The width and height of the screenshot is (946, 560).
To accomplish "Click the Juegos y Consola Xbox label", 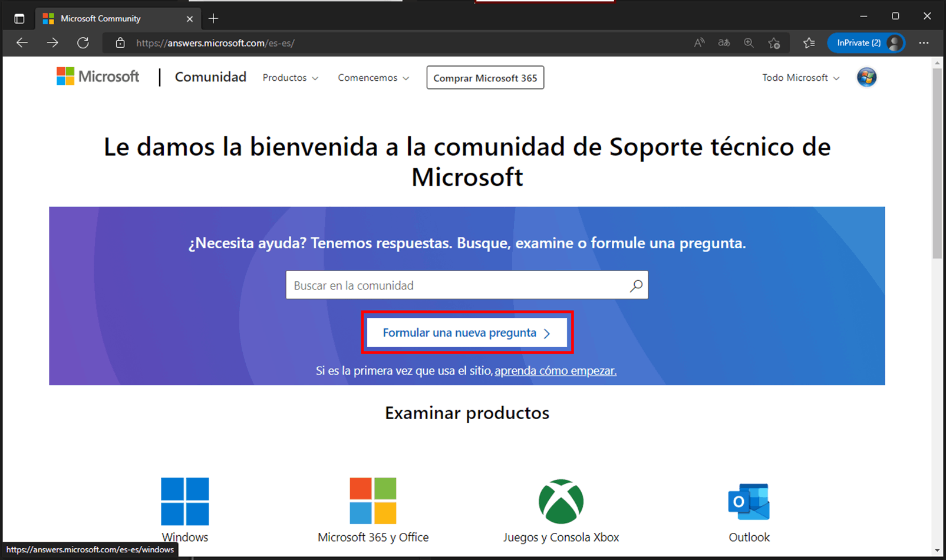I will coord(561,537).
